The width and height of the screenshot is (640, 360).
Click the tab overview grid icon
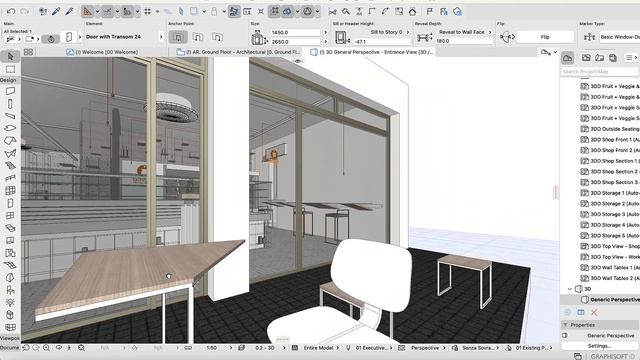(x=28, y=52)
